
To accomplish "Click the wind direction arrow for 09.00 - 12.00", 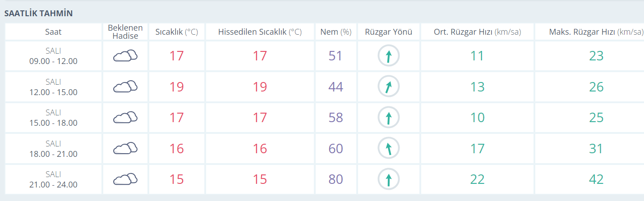I will pyautogui.click(x=388, y=56).
